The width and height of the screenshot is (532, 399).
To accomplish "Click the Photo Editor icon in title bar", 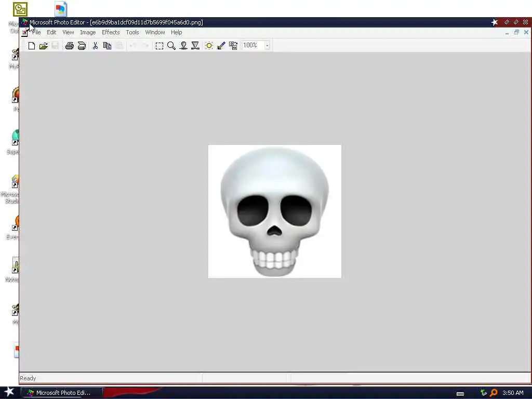I will (x=24, y=22).
